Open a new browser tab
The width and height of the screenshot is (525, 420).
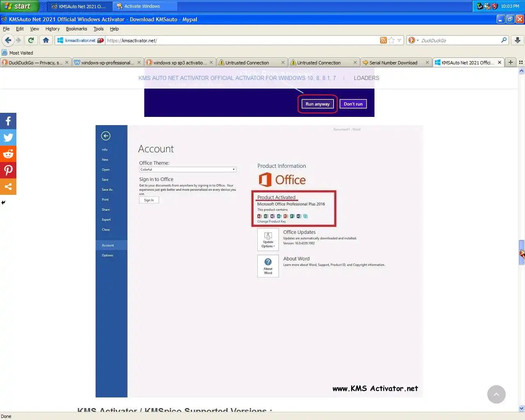(511, 62)
